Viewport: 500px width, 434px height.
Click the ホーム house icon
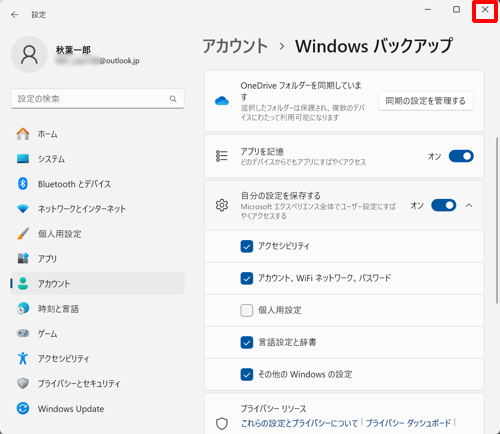[23, 134]
